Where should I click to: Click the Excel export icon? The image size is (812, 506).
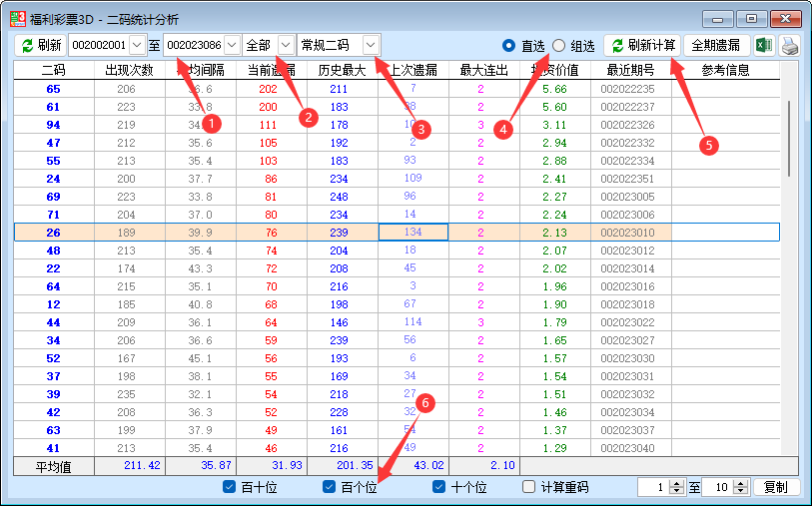coord(764,45)
